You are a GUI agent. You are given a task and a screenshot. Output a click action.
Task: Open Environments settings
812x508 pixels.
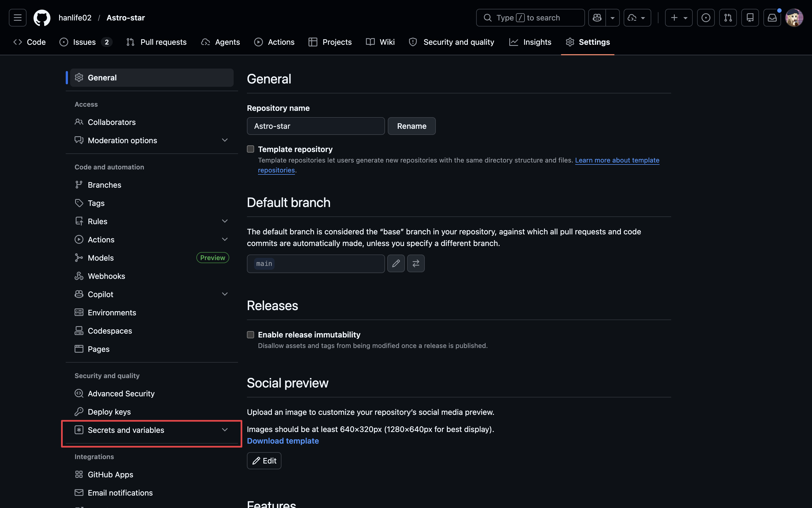(152, 313)
